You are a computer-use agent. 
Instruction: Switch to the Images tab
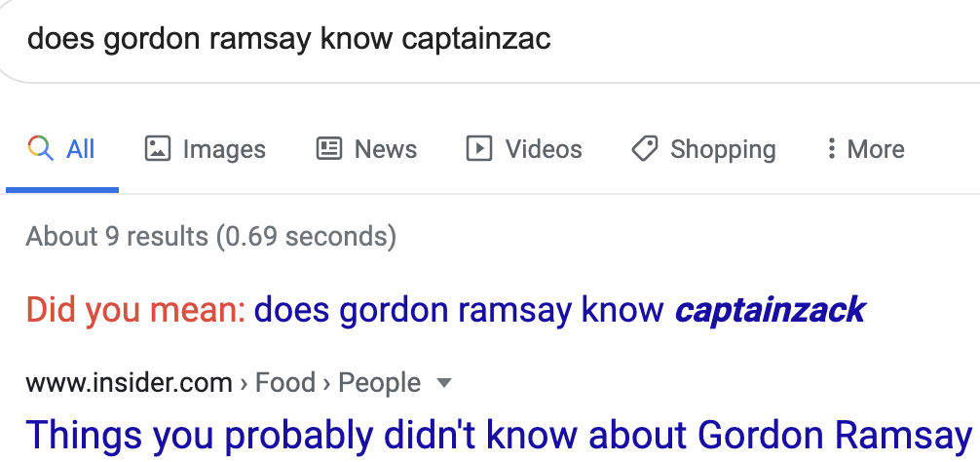coord(205,149)
